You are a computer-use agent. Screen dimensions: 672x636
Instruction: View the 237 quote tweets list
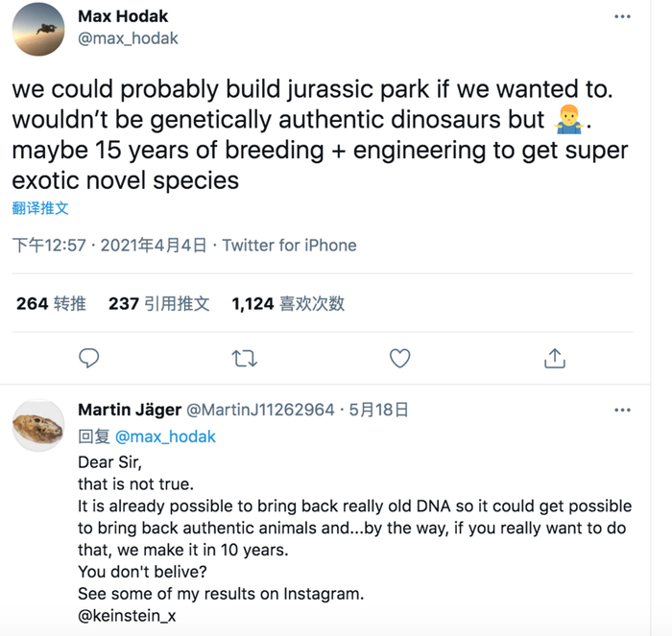(x=158, y=304)
